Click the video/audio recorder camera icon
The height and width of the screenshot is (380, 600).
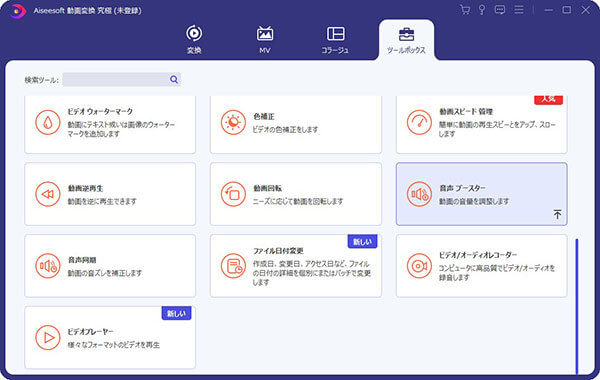click(x=419, y=266)
